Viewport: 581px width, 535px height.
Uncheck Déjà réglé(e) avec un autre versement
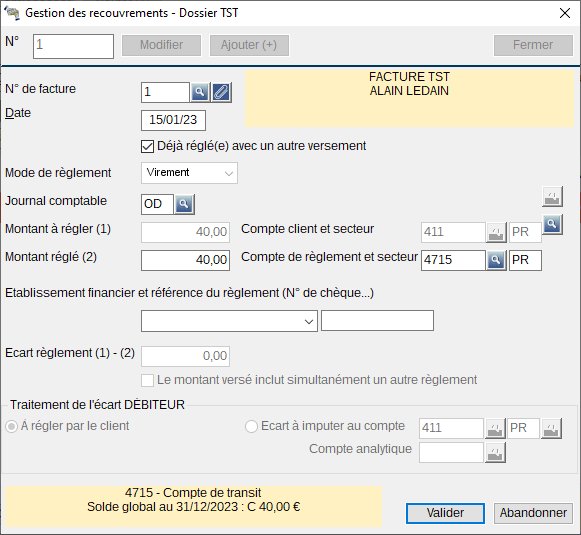pos(147,146)
